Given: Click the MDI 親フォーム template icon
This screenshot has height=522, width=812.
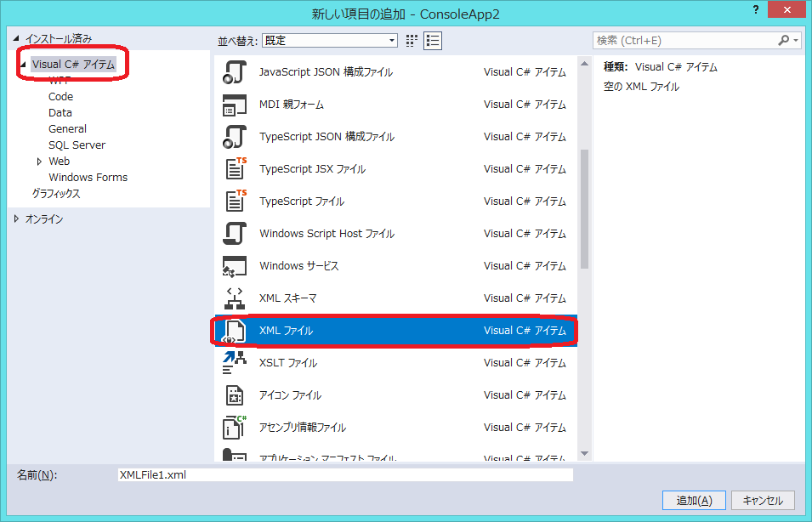Looking at the screenshot, I should click(x=235, y=105).
